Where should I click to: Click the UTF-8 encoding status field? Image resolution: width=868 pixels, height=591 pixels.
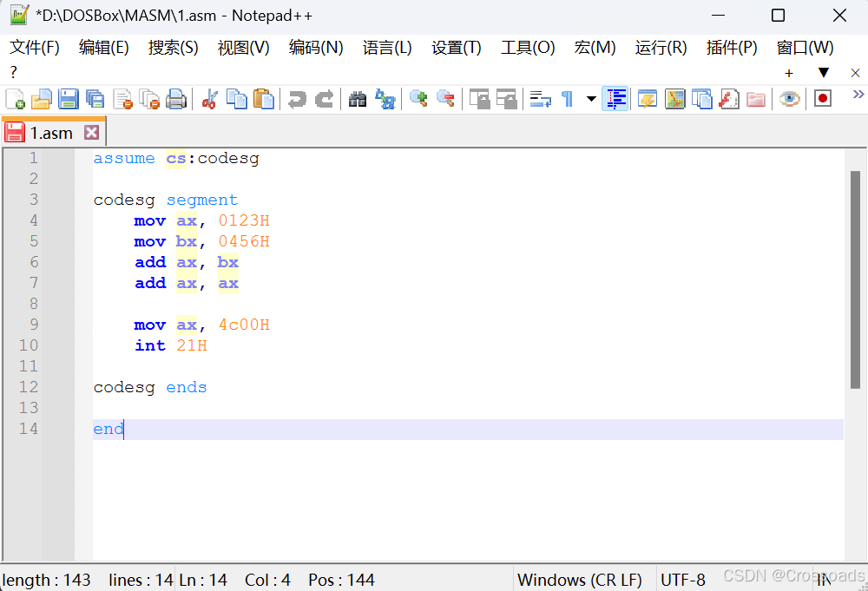pos(682,580)
